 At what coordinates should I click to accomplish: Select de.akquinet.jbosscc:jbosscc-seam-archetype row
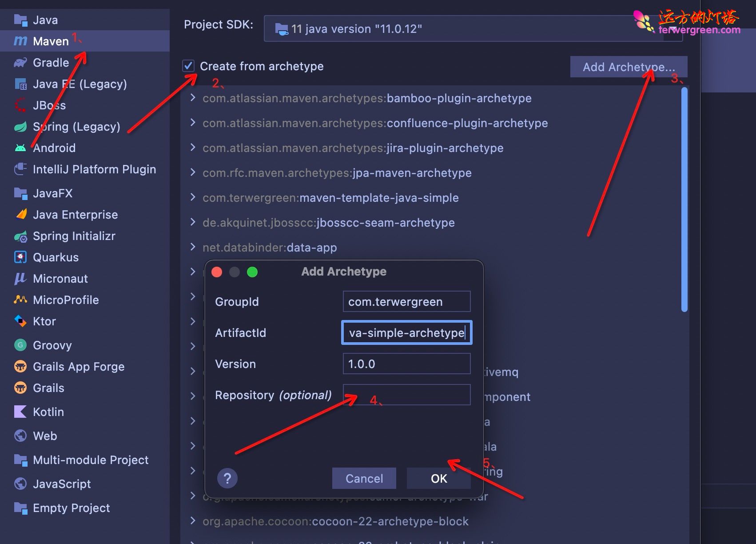pos(329,222)
